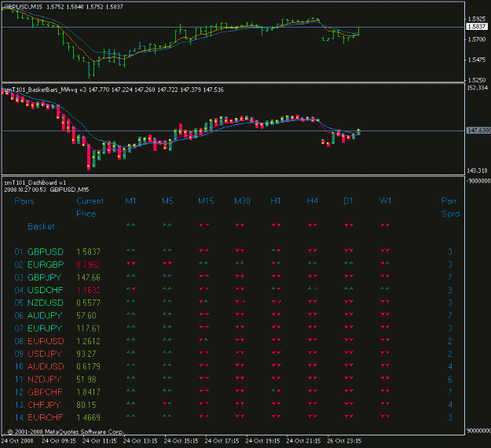Click the Basket M1 up-arrow signal
This screenshot has height=448, width=491.
pos(131,225)
